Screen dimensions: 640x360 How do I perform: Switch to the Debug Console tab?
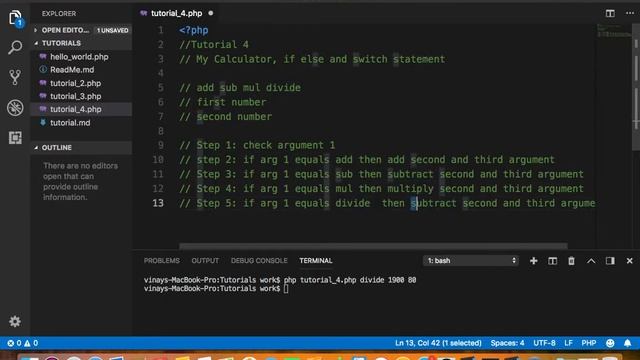click(259, 261)
